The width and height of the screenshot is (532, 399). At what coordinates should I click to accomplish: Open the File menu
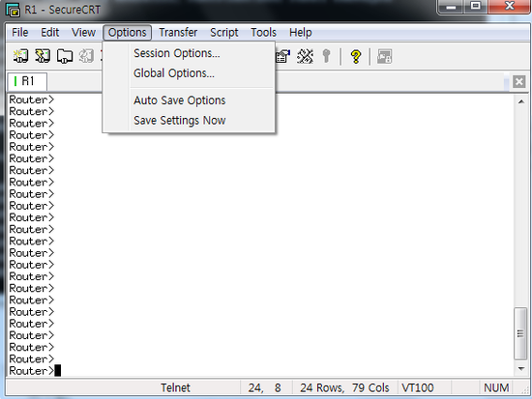pos(20,33)
